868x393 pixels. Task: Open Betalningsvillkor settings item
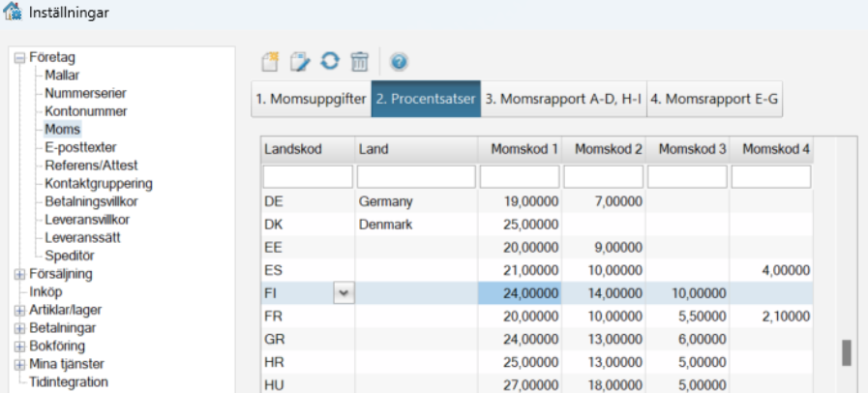click(91, 201)
